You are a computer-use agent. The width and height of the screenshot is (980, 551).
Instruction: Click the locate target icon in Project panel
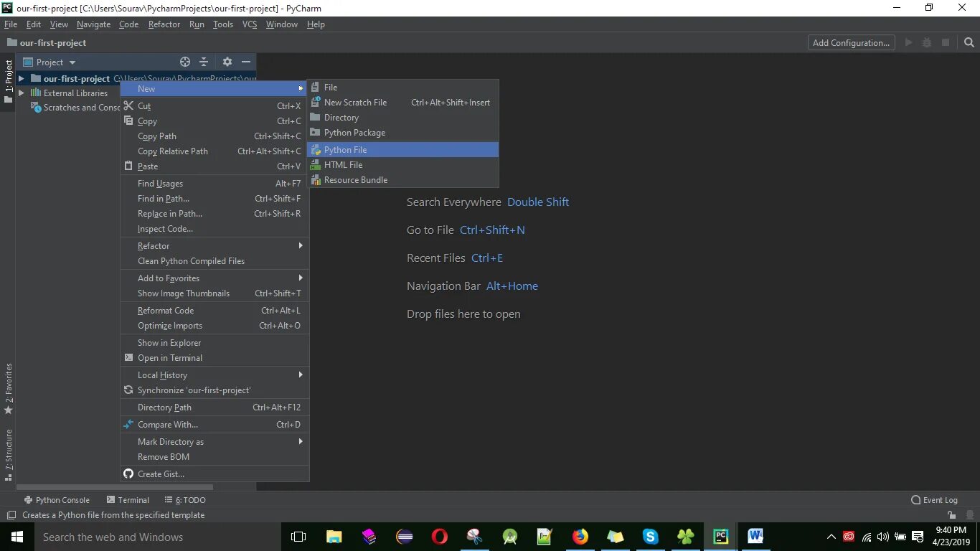click(185, 62)
